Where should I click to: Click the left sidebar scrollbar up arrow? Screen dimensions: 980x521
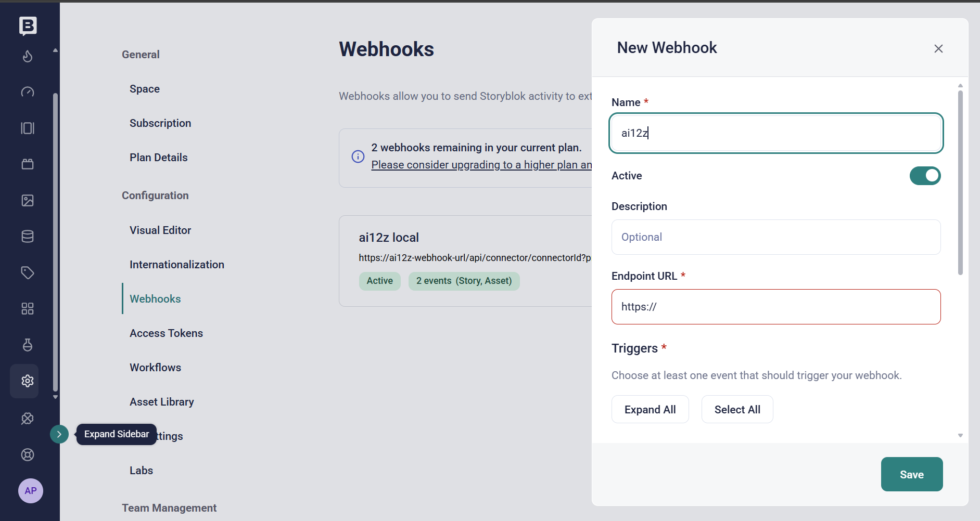click(x=55, y=50)
